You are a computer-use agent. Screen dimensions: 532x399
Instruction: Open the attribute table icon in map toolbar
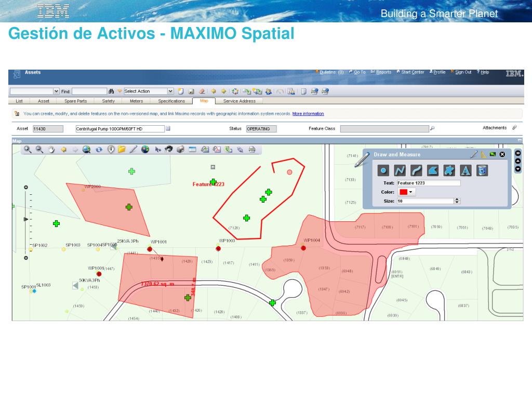tap(192, 149)
